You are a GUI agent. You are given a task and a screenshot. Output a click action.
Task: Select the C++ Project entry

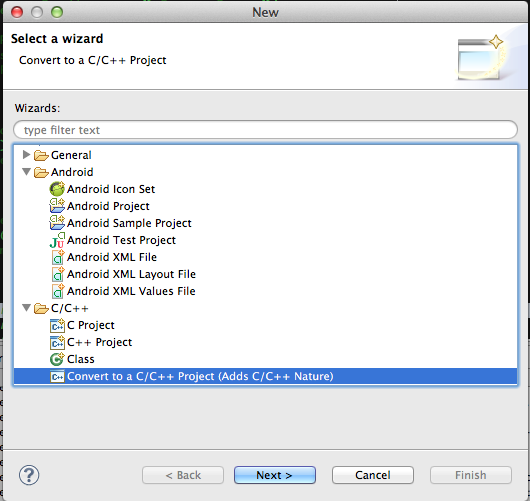[x=99, y=342]
